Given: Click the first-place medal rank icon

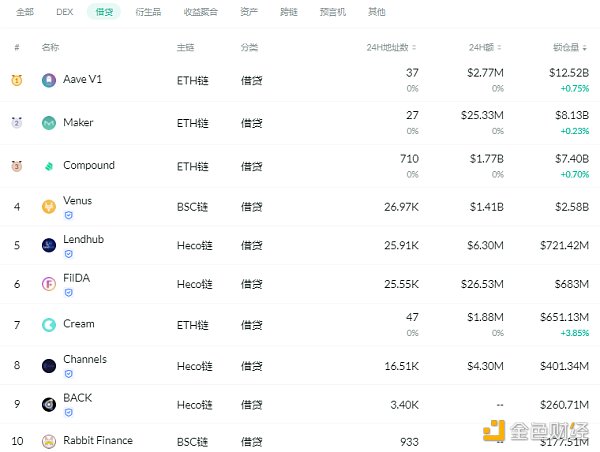Looking at the screenshot, I should [x=17, y=80].
